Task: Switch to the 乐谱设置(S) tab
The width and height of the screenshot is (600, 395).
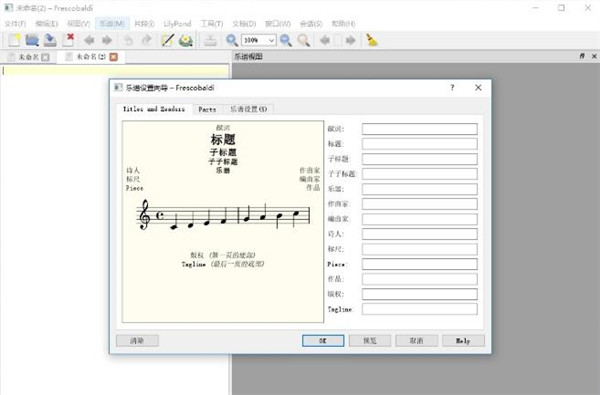Action: coord(248,109)
